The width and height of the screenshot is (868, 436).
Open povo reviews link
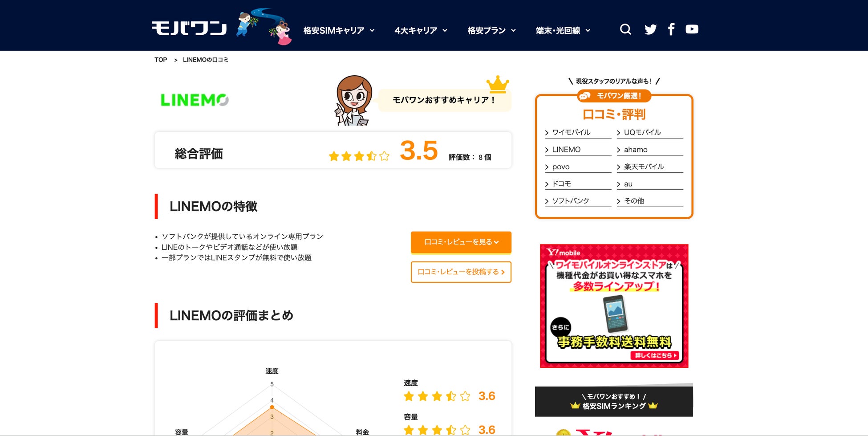[x=578, y=167]
